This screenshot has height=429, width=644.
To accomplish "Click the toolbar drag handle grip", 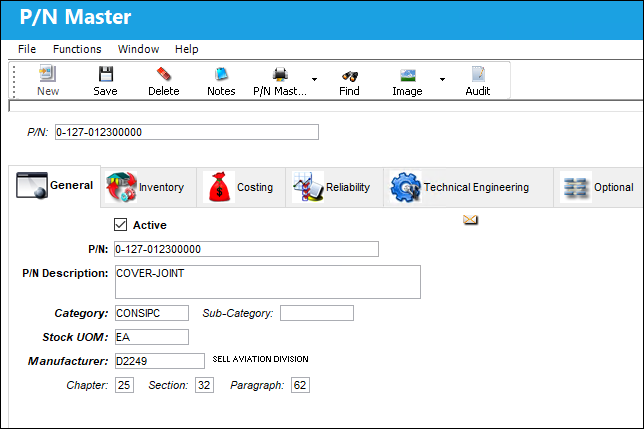I will click(14, 81).
